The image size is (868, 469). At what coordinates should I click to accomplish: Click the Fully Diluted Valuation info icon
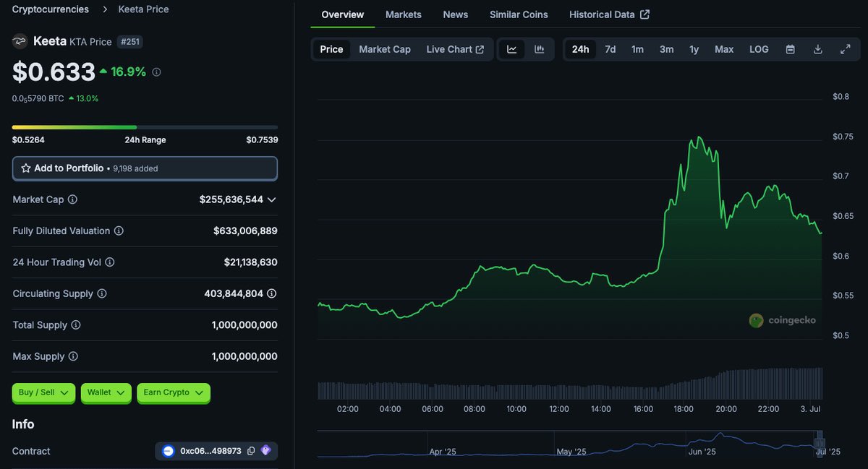[x=119, y=231]
